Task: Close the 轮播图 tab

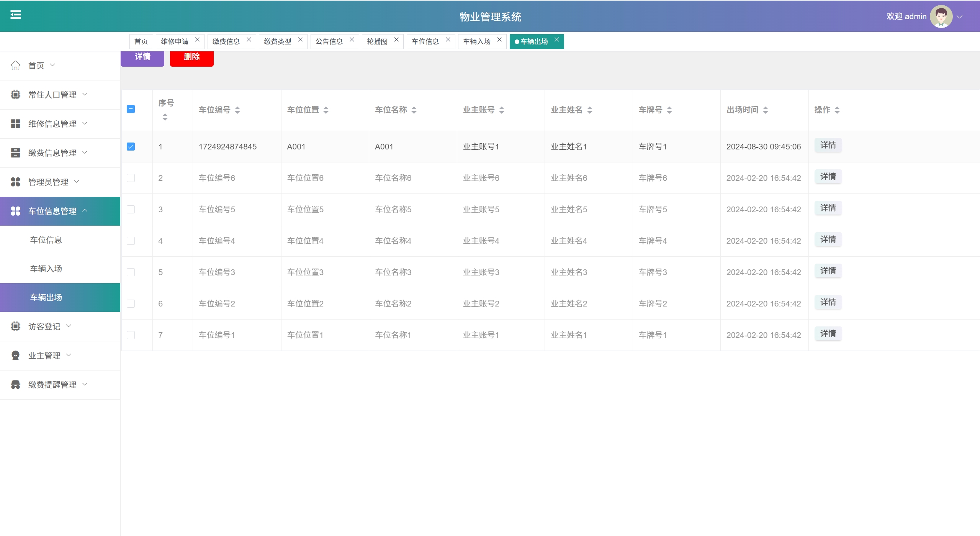Action: point(396,39)
